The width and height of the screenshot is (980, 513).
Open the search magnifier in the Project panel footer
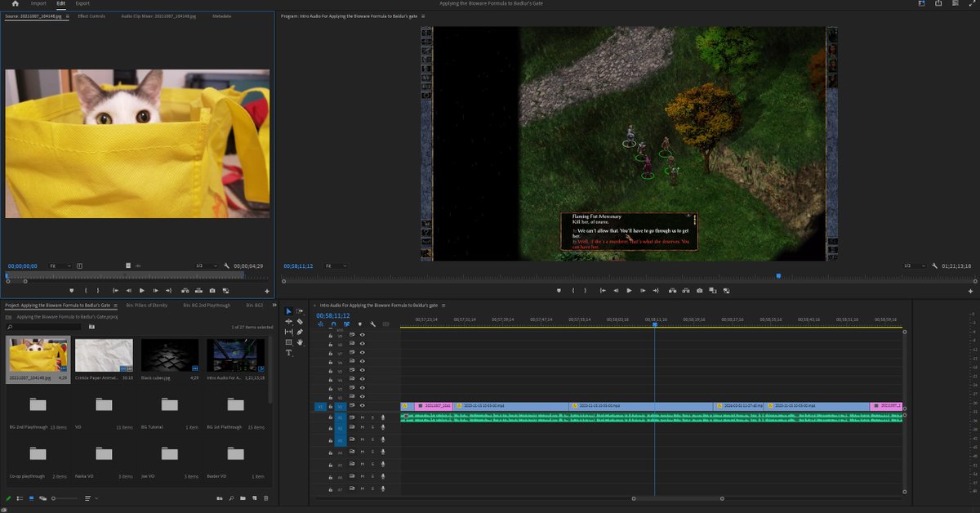pos(231,498)
